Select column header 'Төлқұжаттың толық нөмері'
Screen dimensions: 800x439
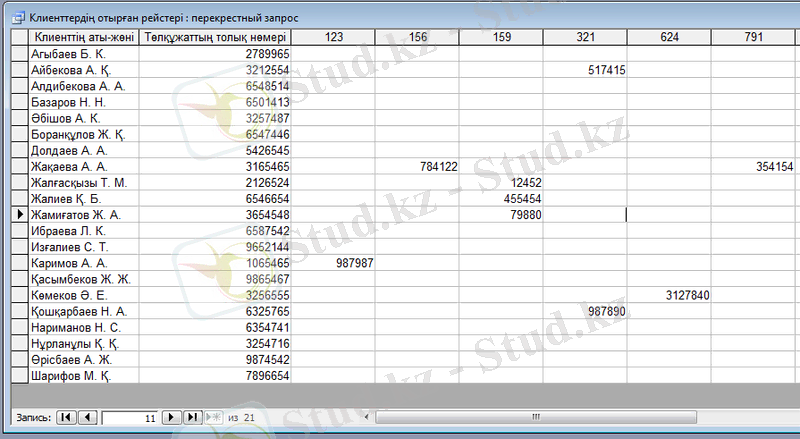(x=215, y=37)
